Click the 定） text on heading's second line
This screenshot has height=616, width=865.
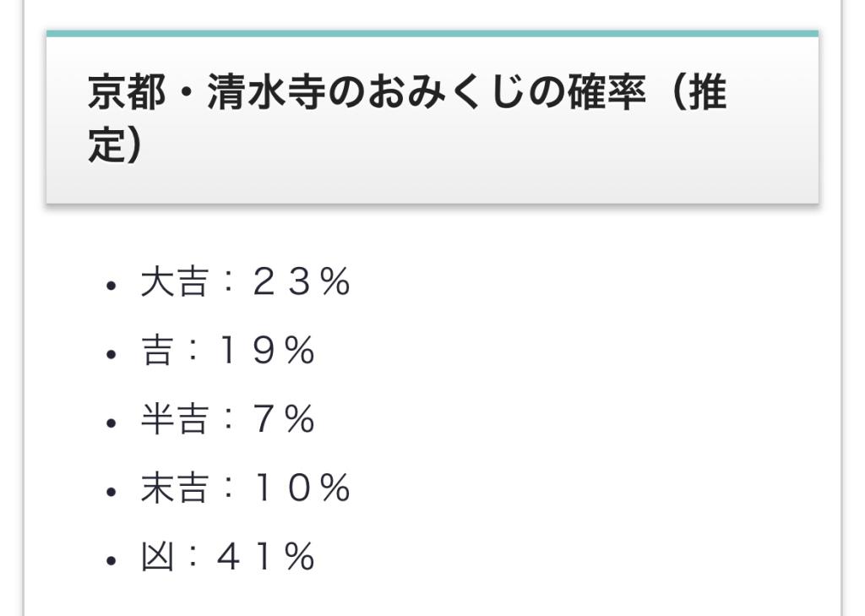[116, 146]
